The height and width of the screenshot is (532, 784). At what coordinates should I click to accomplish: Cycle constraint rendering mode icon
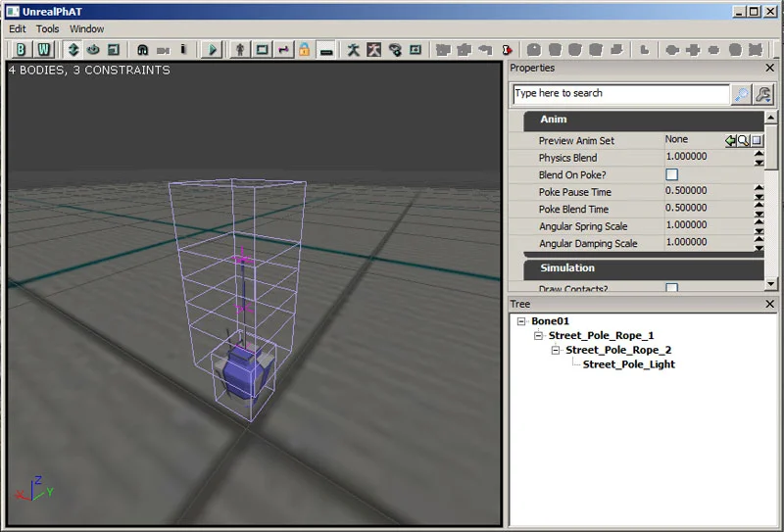(x=283, y=50)
